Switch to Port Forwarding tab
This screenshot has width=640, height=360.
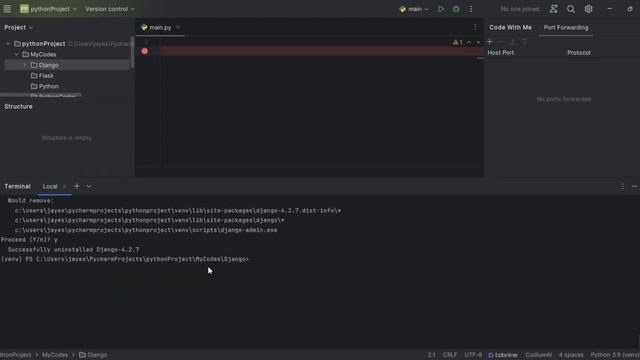566,27
